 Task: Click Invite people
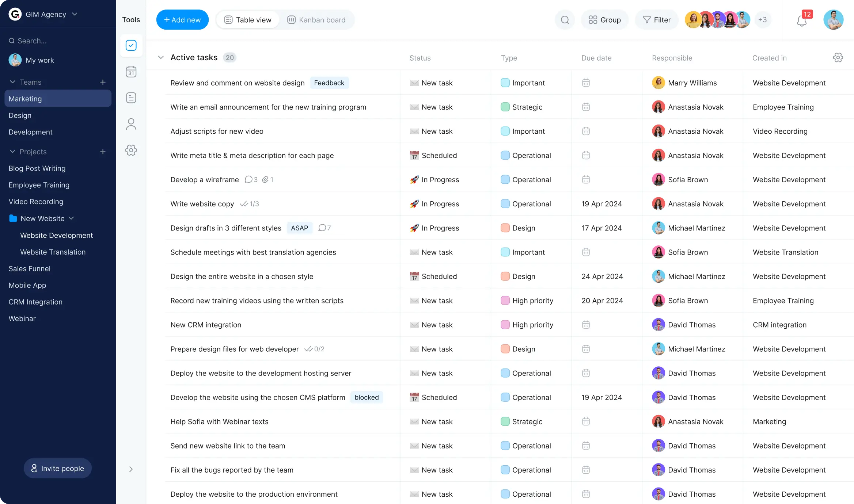tap(58, 469)
